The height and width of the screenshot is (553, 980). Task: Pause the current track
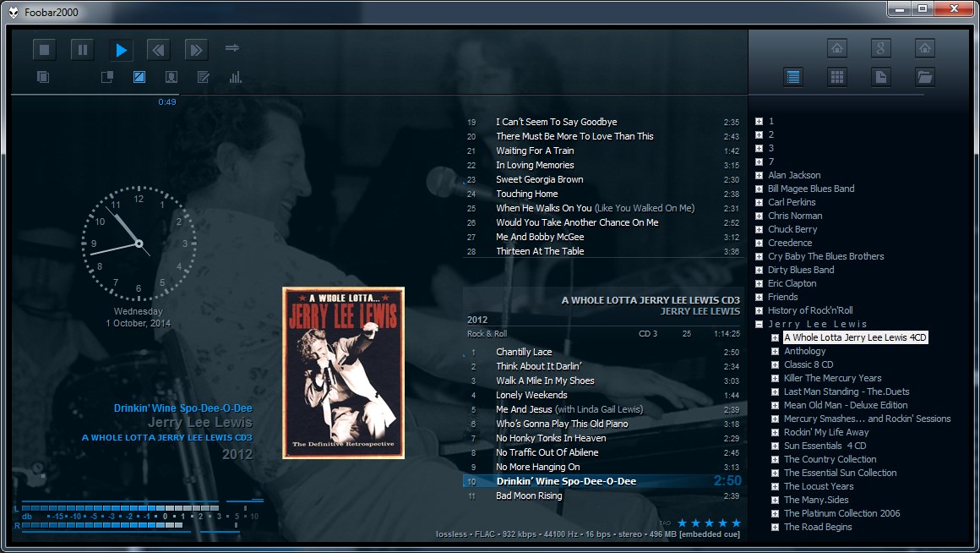pyautogui.click(x=83, y=50)
